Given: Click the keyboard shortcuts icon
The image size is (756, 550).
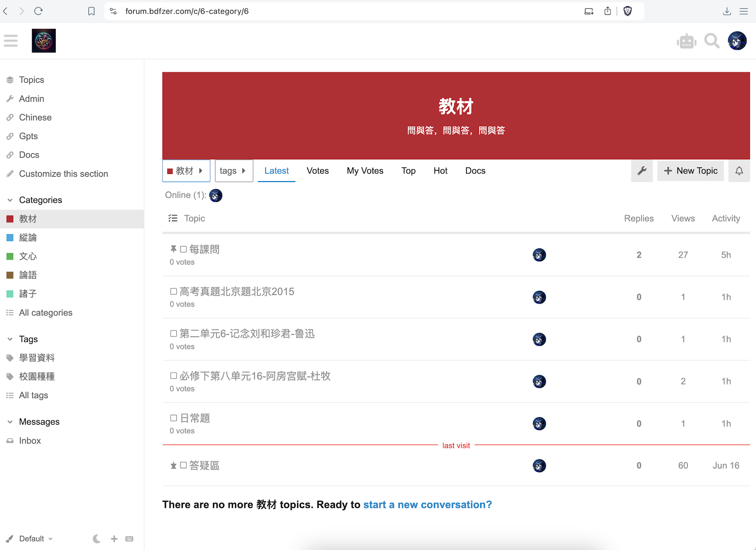Looking at the screenshot, I should (129, 539).
